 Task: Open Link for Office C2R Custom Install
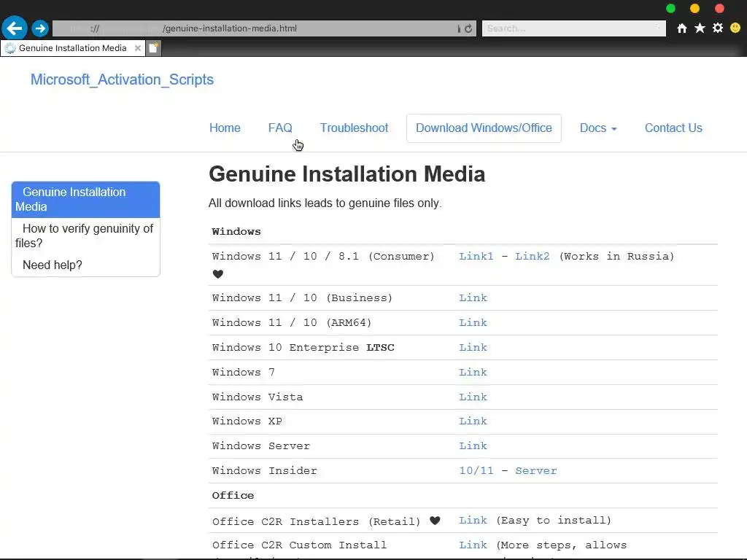[473, 545]
